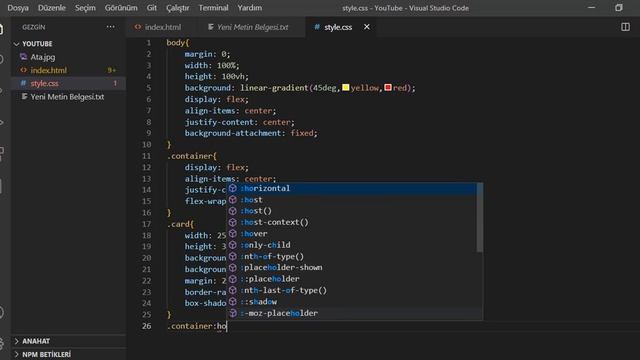Click 'linear-gradient' on line 5

coord(274,88)
